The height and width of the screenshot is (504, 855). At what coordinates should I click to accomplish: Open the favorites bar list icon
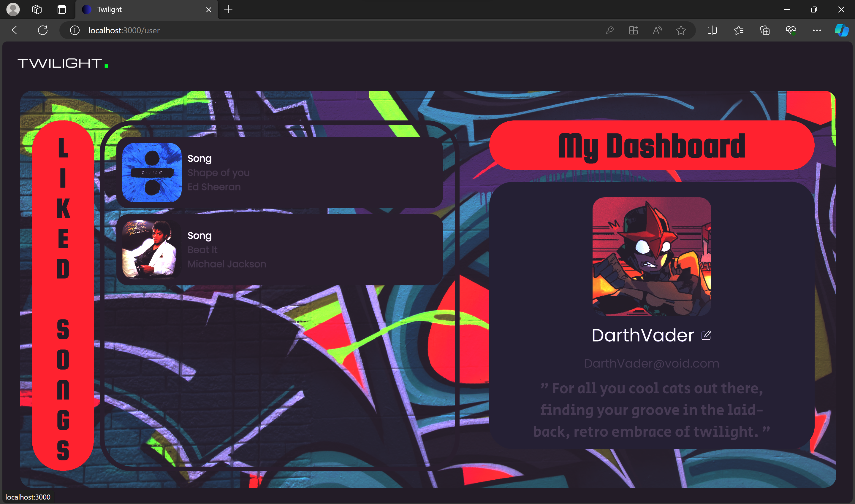click(x=738, y=30)
